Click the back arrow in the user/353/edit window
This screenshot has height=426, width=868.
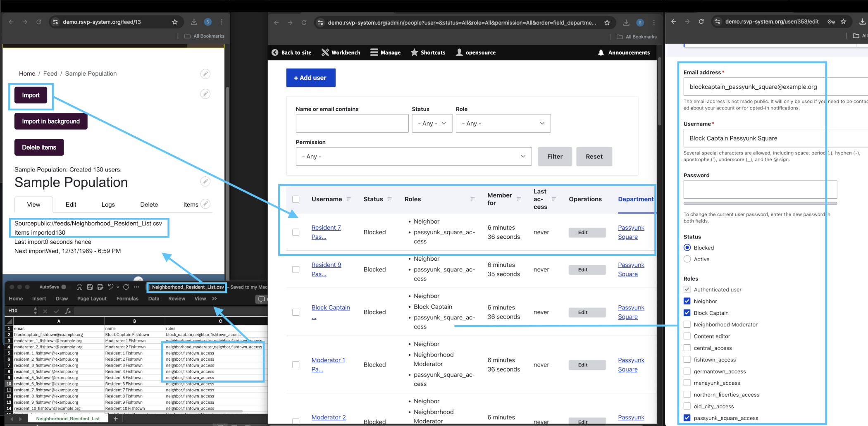(674, 21)
